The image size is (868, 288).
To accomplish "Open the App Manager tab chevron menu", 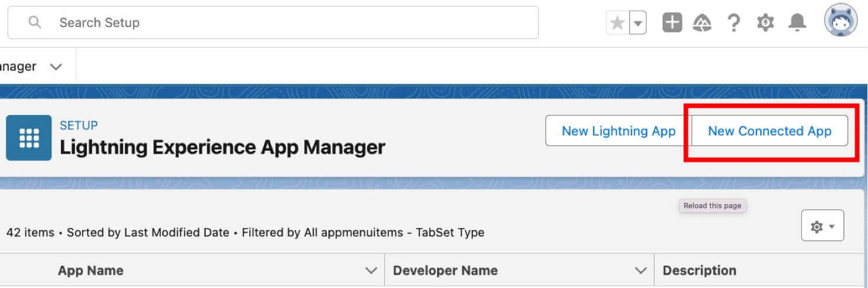I will (x=56, y=66).
